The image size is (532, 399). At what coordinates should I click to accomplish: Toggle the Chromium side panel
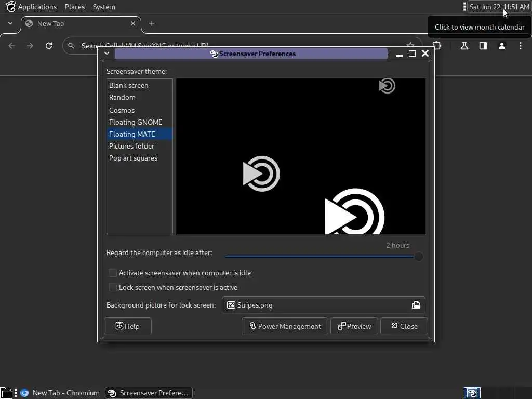(483, 46)
